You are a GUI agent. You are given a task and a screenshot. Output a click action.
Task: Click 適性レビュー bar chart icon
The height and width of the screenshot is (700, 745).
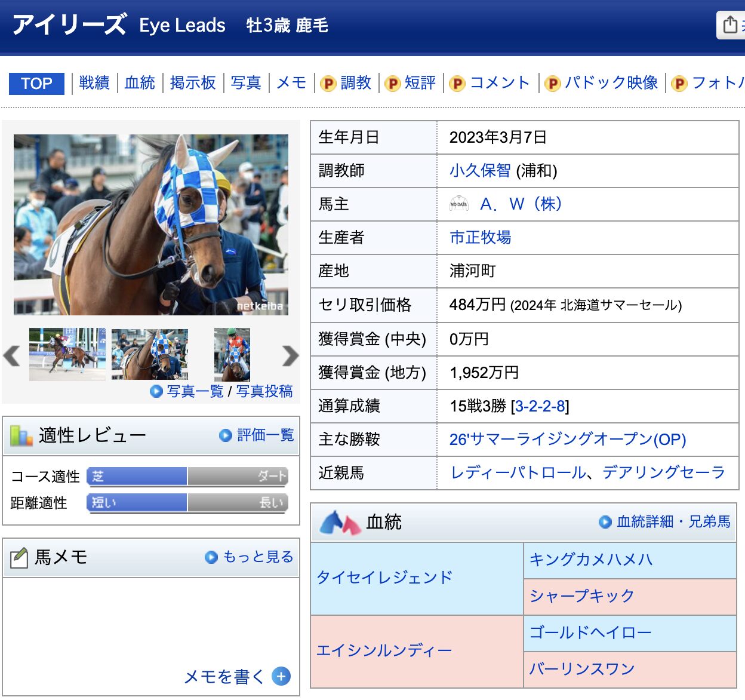pos(21,435)
